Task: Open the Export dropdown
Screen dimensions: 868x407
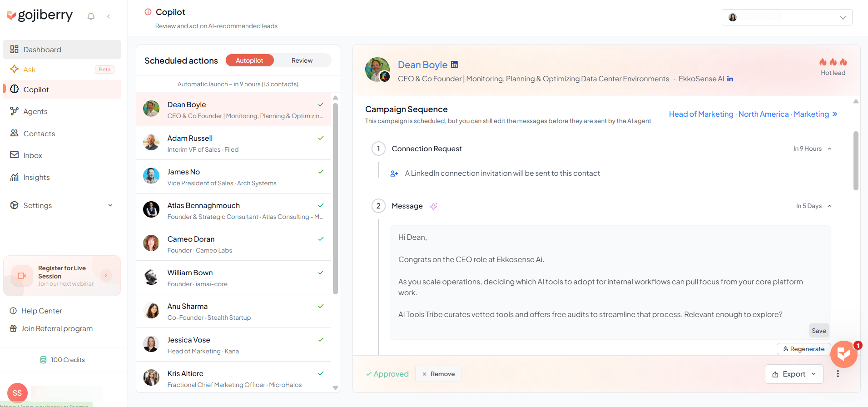Action: [x=794, y=374]
